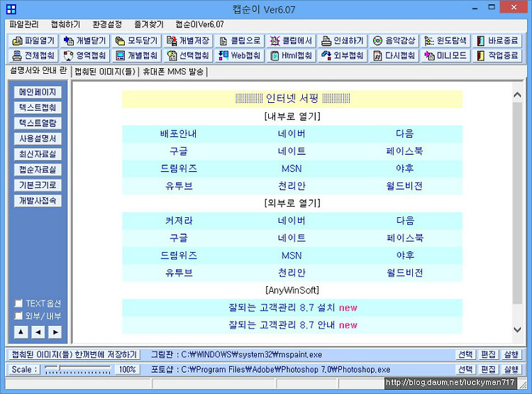Start 선택캡춰 selection capture
This screenshot has height=394, width=532.
(188, 55)
